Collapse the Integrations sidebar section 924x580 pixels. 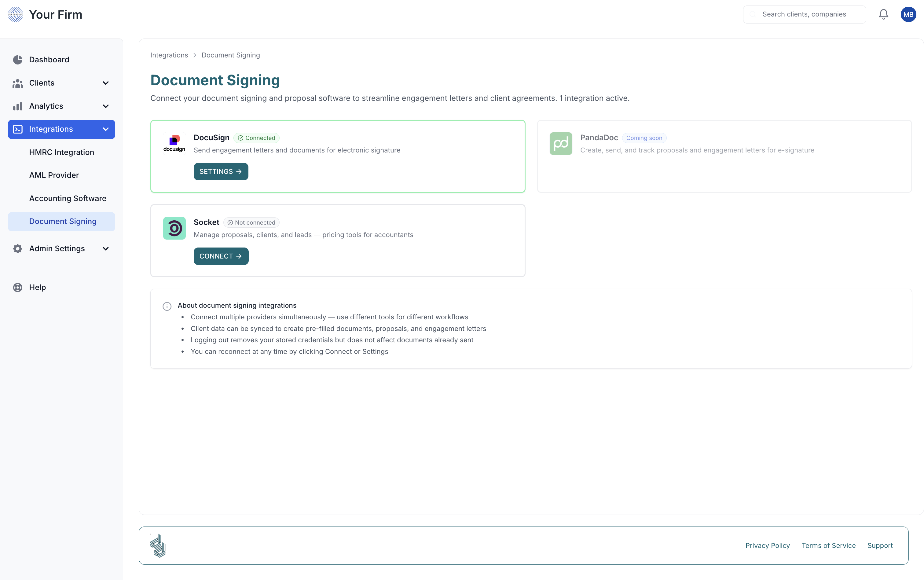[105, 129]
